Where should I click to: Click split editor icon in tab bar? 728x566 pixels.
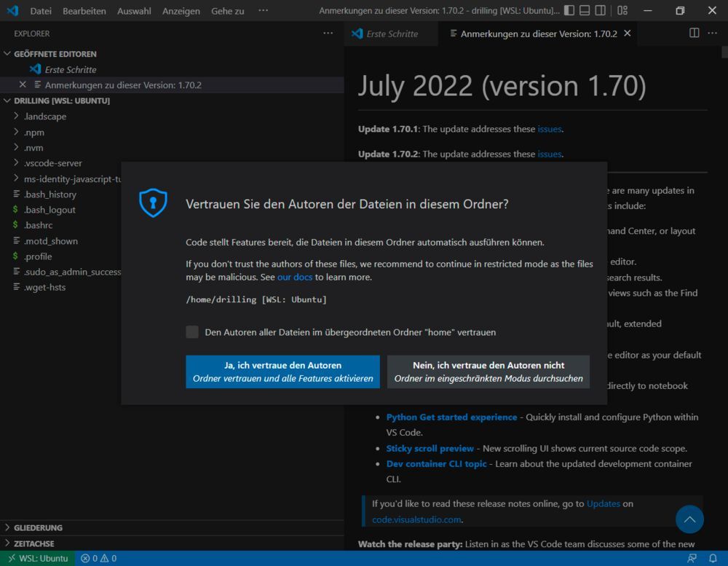[x=695, y=34]
